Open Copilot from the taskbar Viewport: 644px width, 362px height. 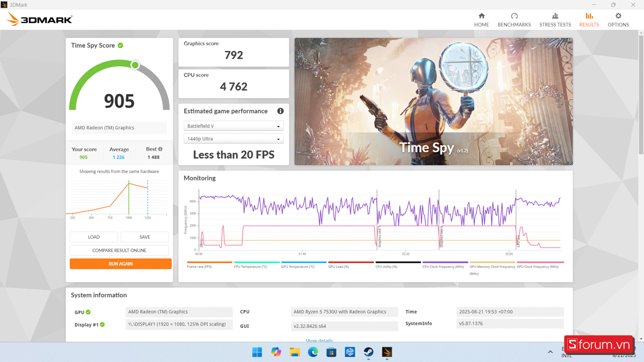276,352
